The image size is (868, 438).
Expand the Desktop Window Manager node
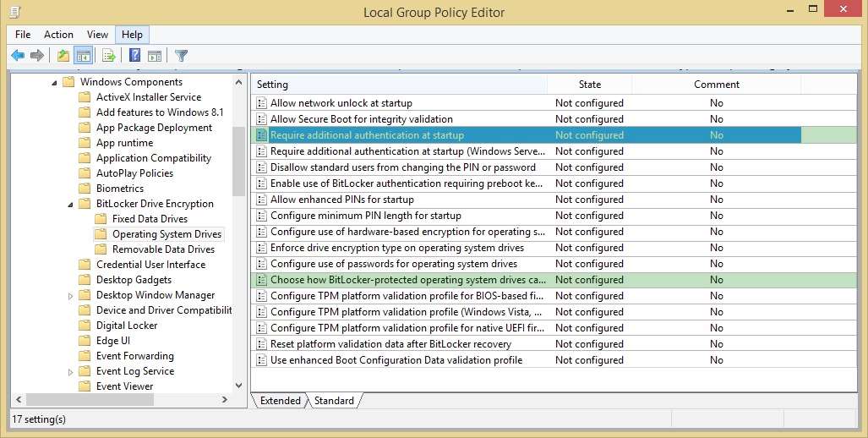coord(70,296)
